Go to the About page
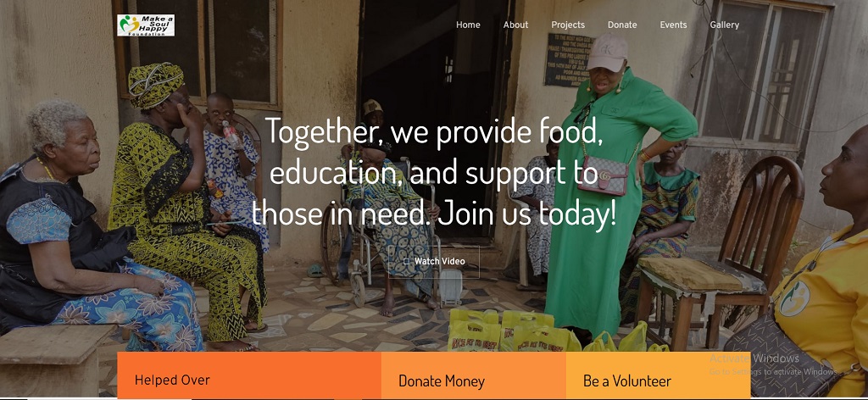Image resolution: width=868 pixels, height=400 pixels. point(515,25)
